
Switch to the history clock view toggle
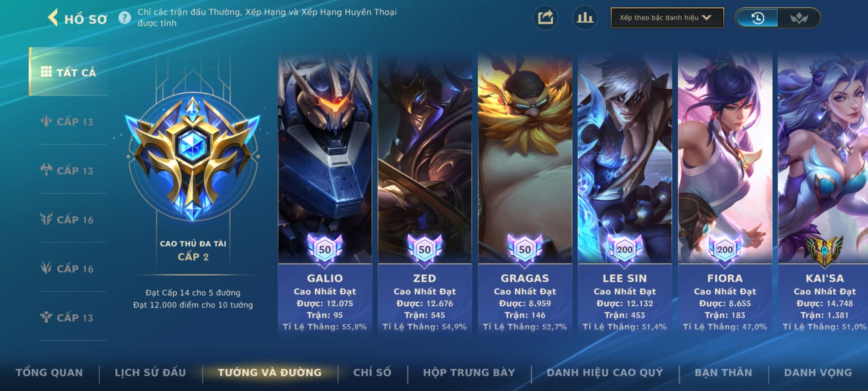757,18
